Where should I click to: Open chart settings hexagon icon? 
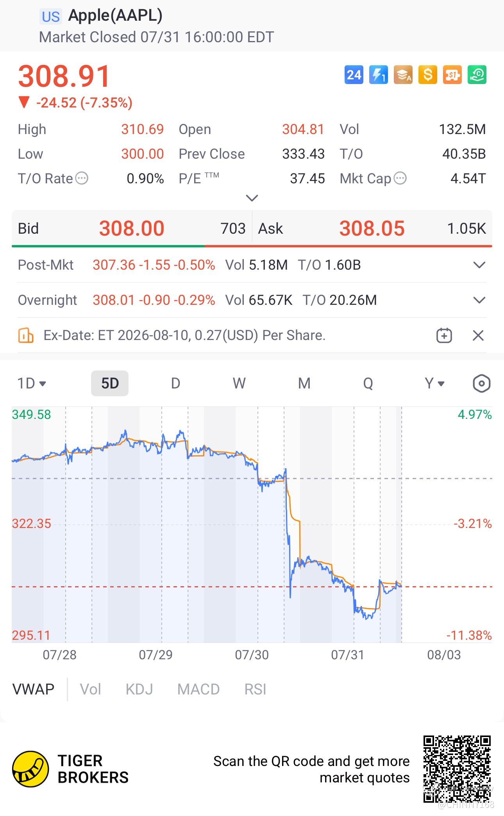coord(481,383)
